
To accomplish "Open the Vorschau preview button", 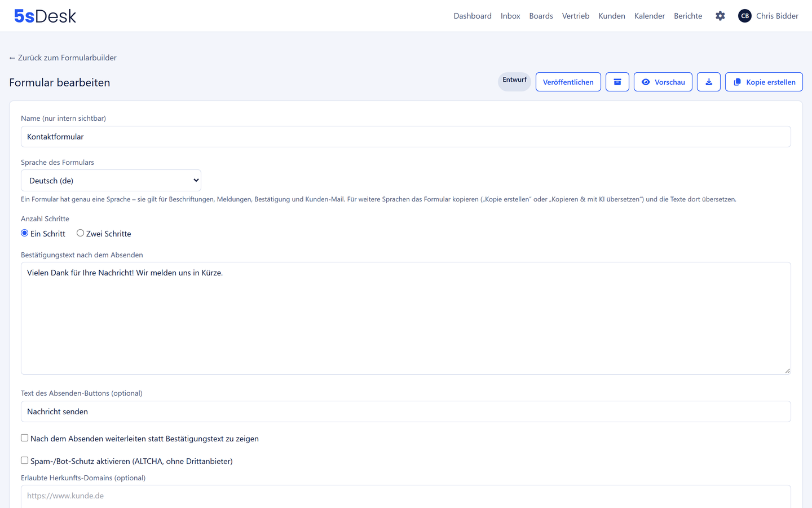I will 663,82.
